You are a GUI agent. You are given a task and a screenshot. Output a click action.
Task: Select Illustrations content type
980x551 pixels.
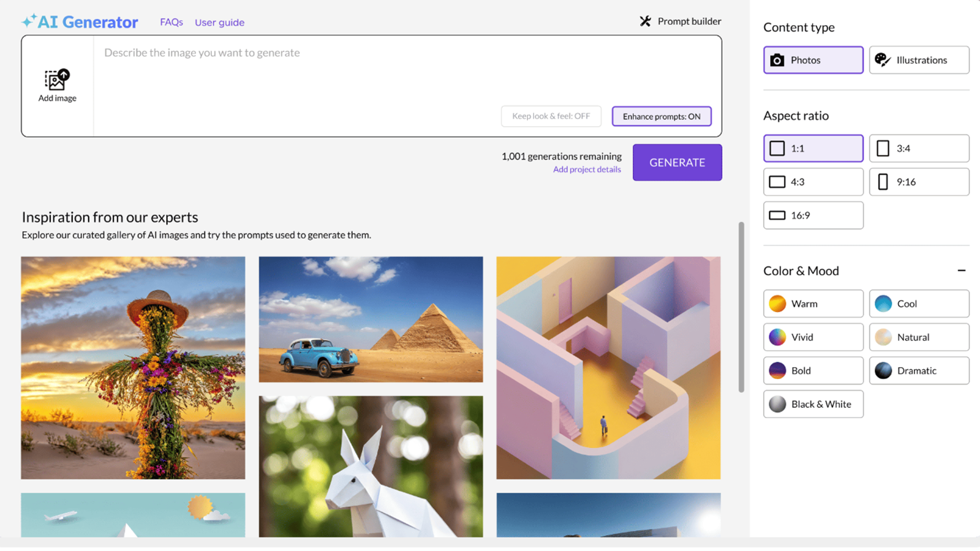coord(919,60)
